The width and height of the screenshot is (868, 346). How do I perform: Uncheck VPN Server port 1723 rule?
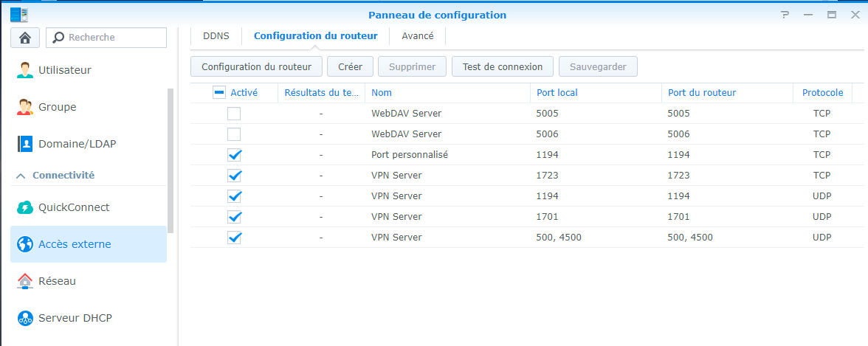point(234,176)
